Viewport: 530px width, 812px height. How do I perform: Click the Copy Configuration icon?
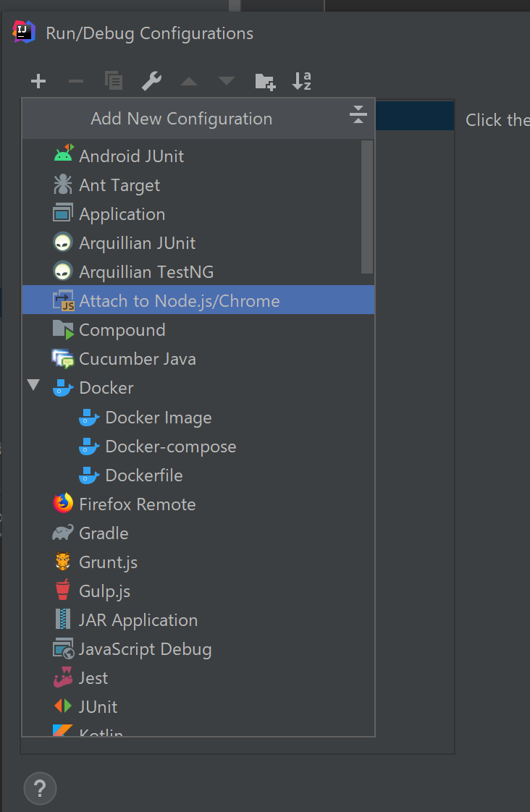click(114, 81)
